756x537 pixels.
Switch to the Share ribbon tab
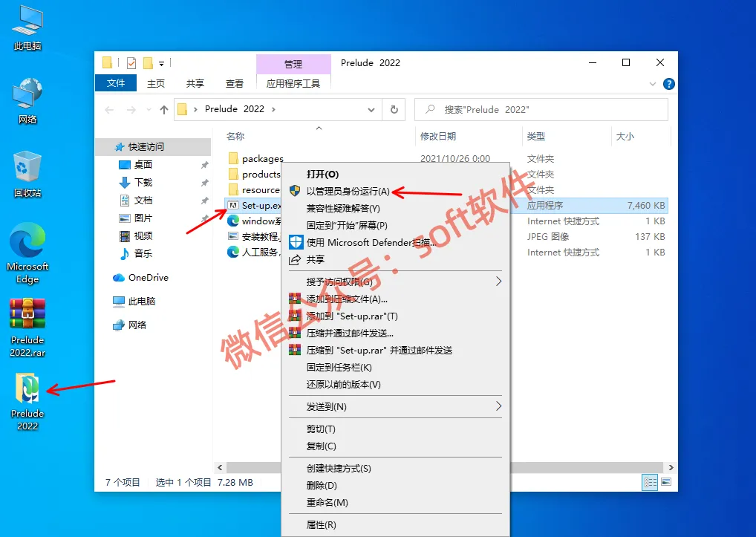195,83
